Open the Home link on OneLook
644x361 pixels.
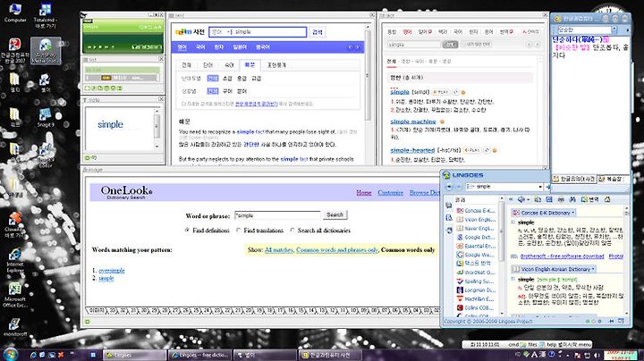coord(363,192)
